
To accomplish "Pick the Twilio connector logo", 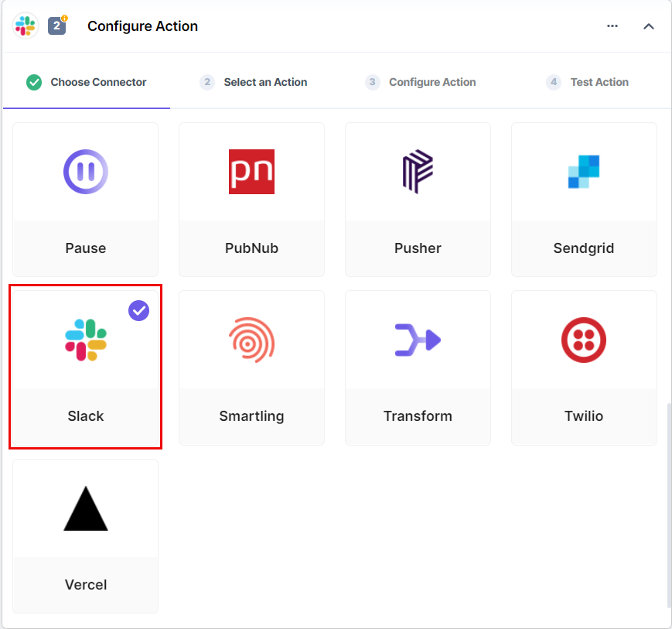I will point(584,340).
